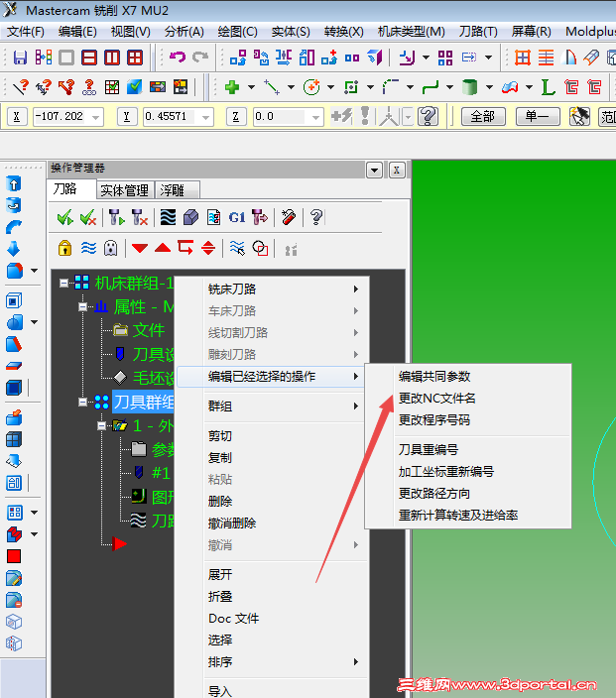The height and width of the screenshot is (698, 616).
Task: Open the Z value dropdown arrow
Action: point(315,117)
